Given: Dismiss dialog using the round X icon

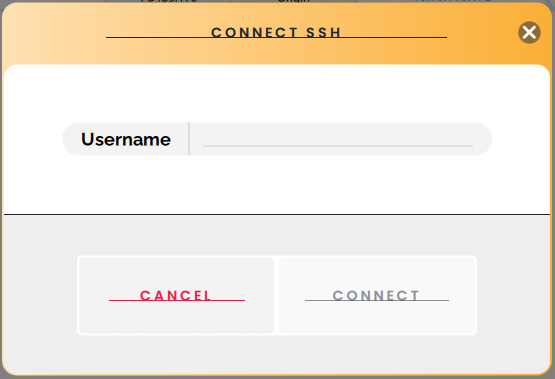Looking at the screenshot, I should (529, 33).
